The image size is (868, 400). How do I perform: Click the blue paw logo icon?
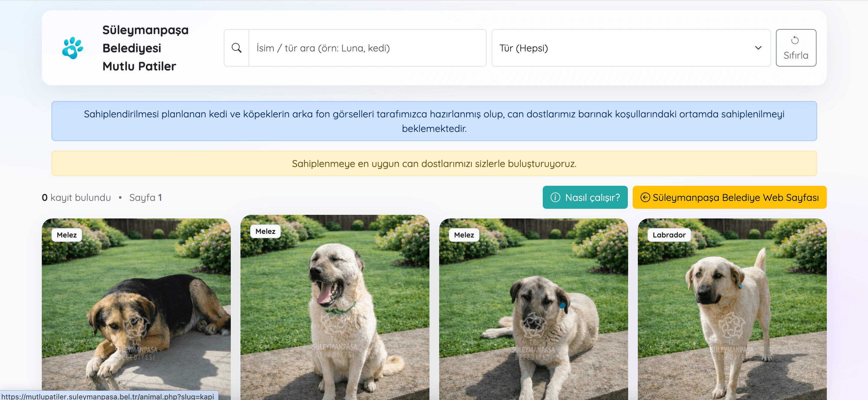[72, 48]
